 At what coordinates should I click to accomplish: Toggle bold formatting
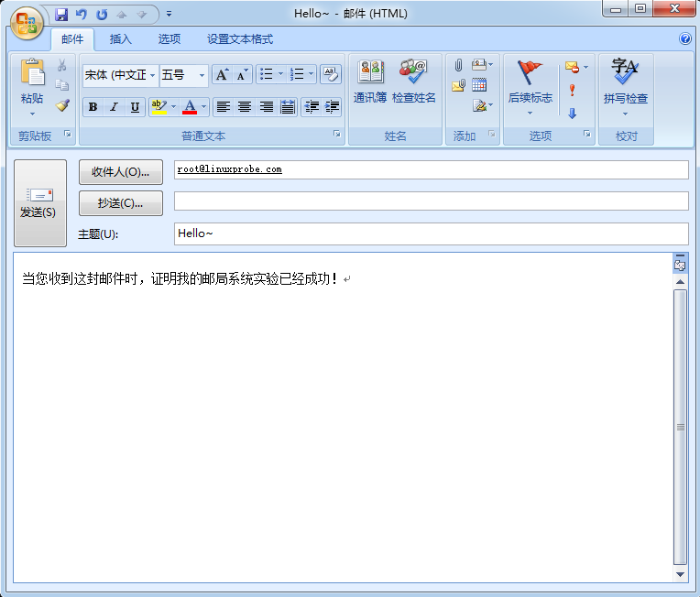click(93, 107)
